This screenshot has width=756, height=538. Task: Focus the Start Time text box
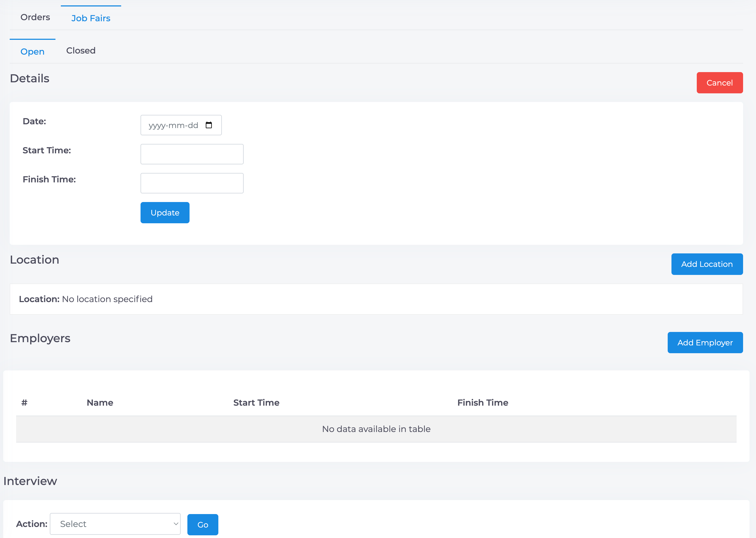192,154
